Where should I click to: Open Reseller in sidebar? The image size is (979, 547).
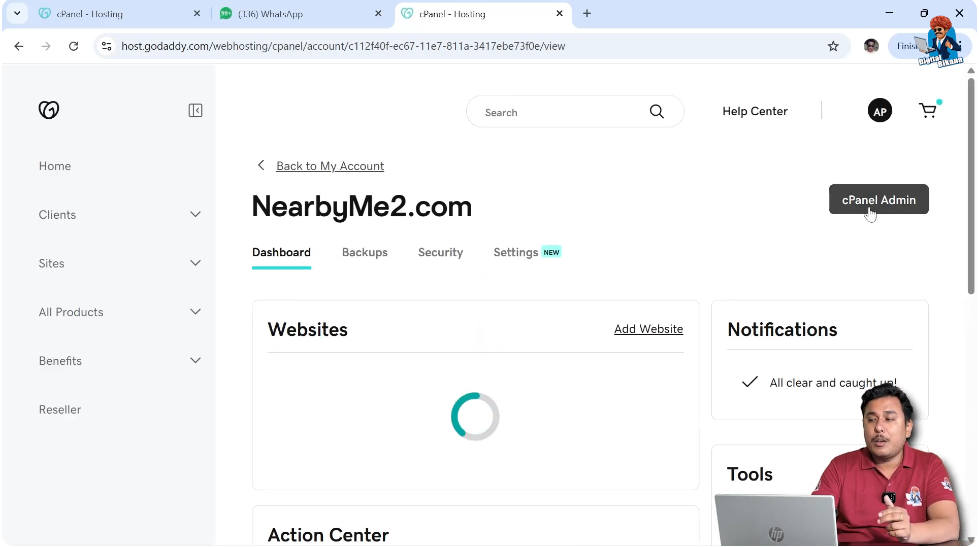[60, 410]
